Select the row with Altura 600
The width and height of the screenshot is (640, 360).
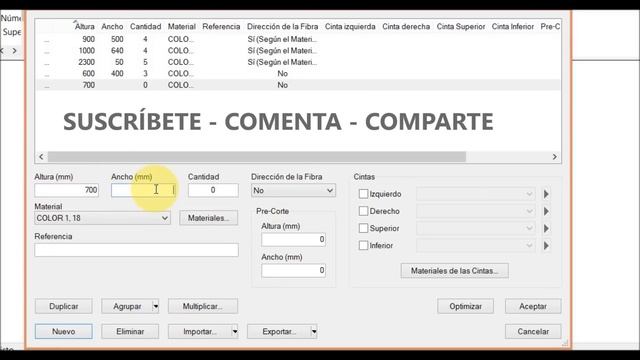coord(298,73)
